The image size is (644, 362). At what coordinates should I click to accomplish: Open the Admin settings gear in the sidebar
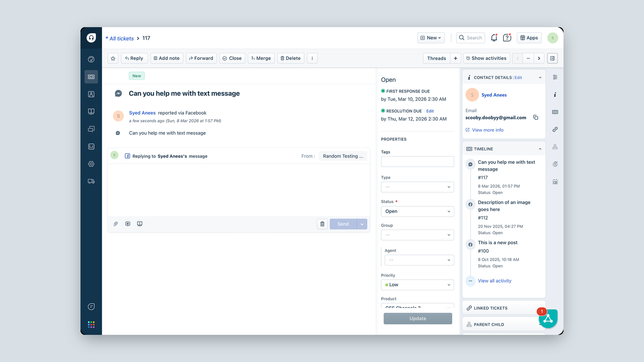91,164
